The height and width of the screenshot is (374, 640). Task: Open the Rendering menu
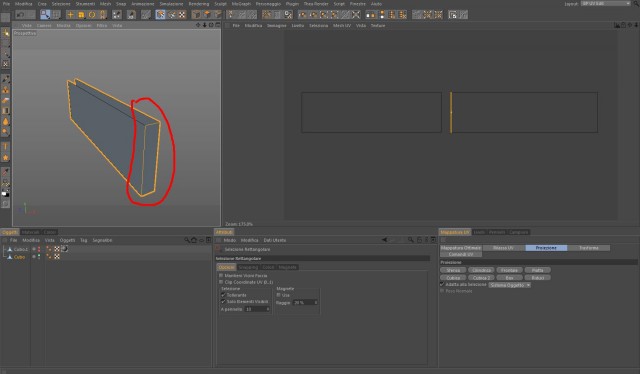[198, 4]
